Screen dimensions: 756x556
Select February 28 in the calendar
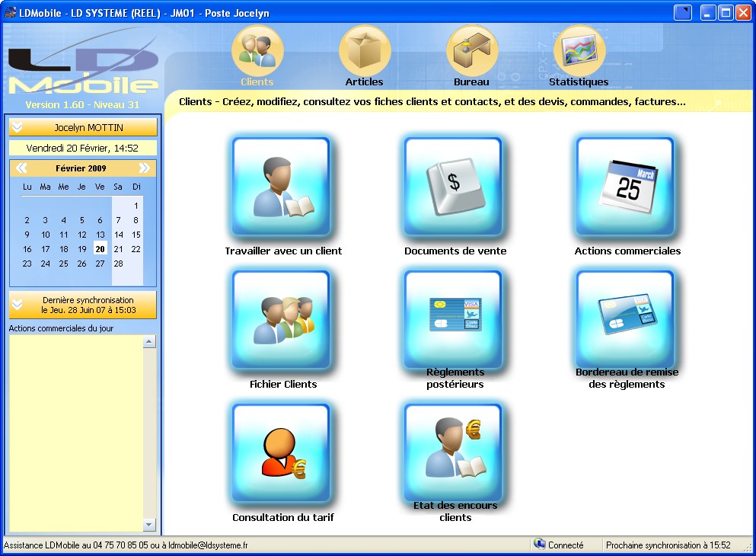[118, 264]
